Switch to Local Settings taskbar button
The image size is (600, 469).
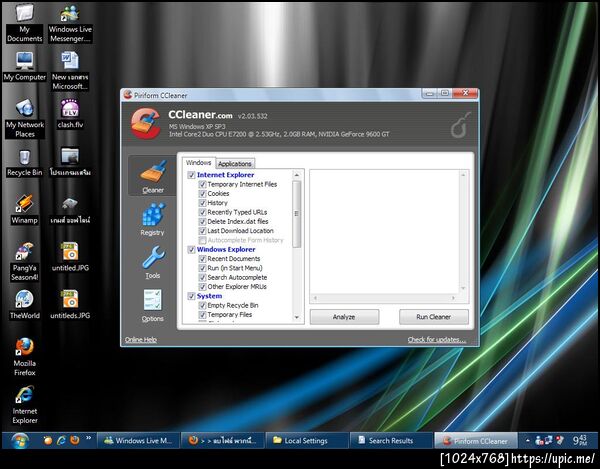coord(307,440)
